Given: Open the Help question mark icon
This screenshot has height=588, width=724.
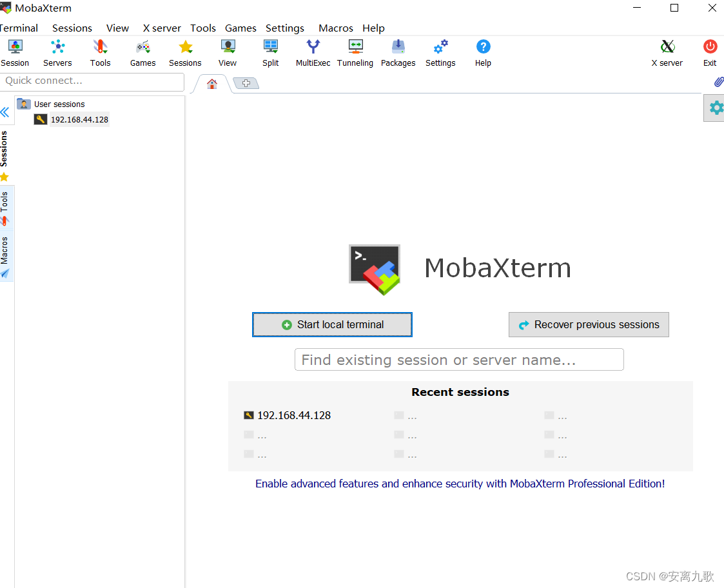Looking at the screenshot, I should click(x=483, y=53).
